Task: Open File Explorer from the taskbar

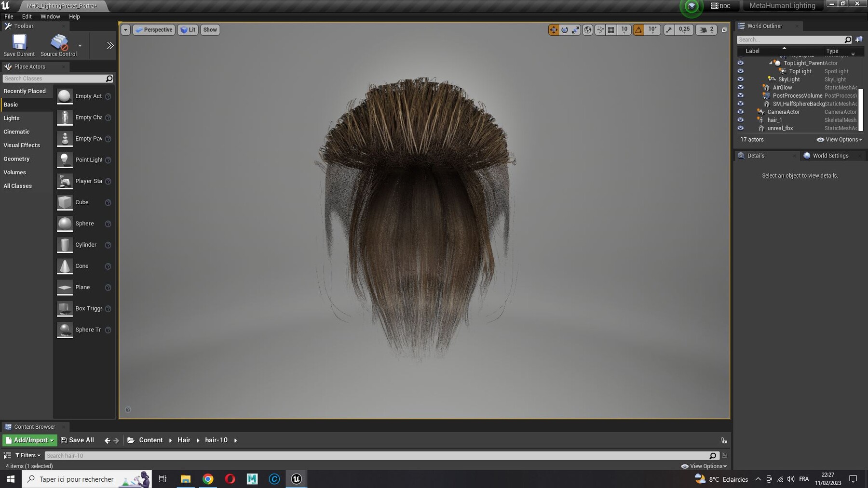Action: pyautogui.click(x=186, y=479)
